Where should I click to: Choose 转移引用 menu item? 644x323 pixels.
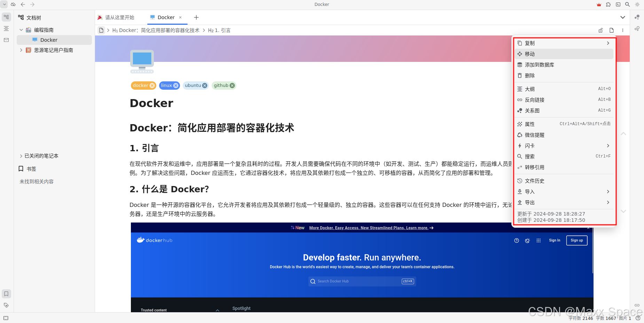(564, 167)
